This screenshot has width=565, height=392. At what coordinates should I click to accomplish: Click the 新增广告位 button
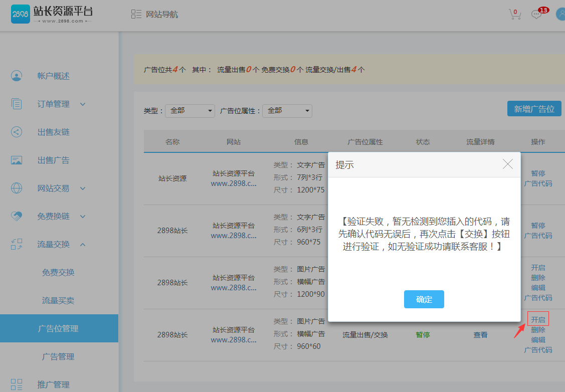534,109
